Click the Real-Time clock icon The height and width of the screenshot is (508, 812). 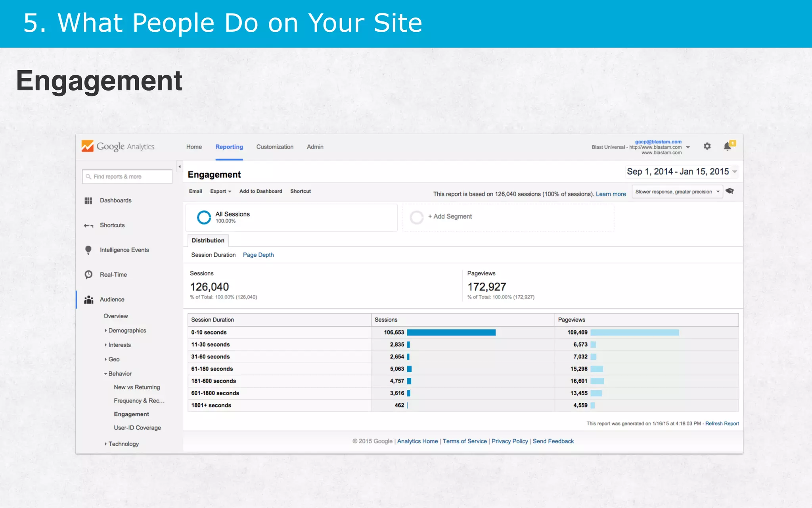pyautogui.click(x=88, y=275)
